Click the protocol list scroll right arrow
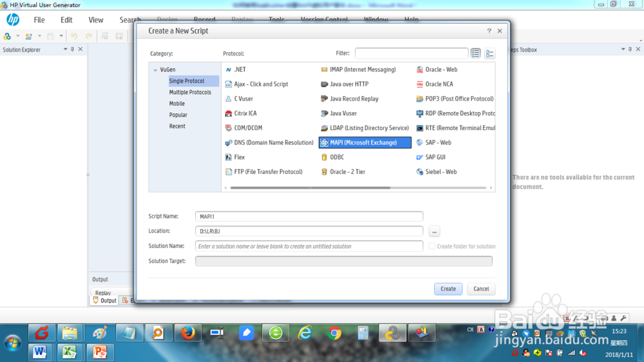Viewport: 644px width, 362px height. click(491, 188)
